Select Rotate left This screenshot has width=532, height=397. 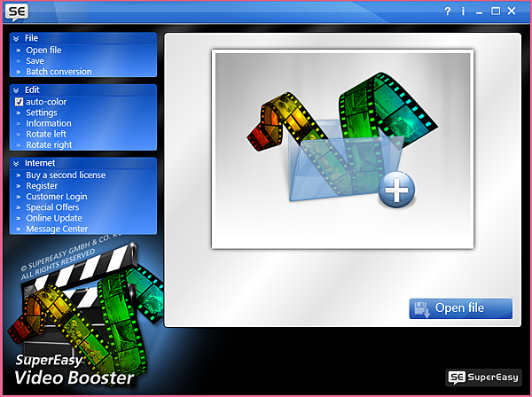point(46,135)
